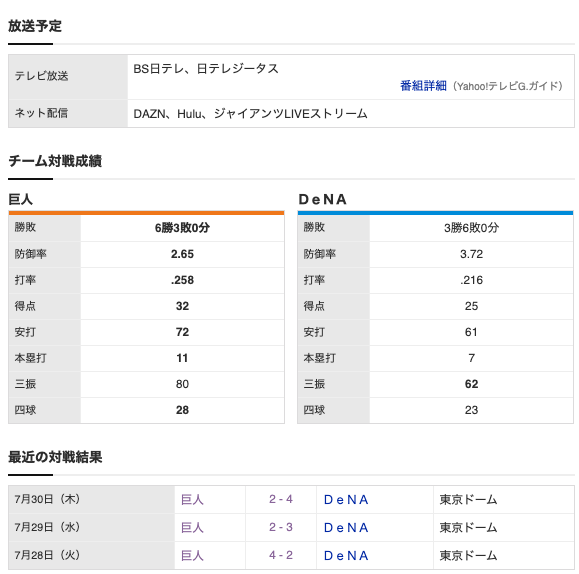Select the 放送予定 section heading
The width and height of the screenshot is (579, 574).
pyautogui.click(x=35, y=26)
